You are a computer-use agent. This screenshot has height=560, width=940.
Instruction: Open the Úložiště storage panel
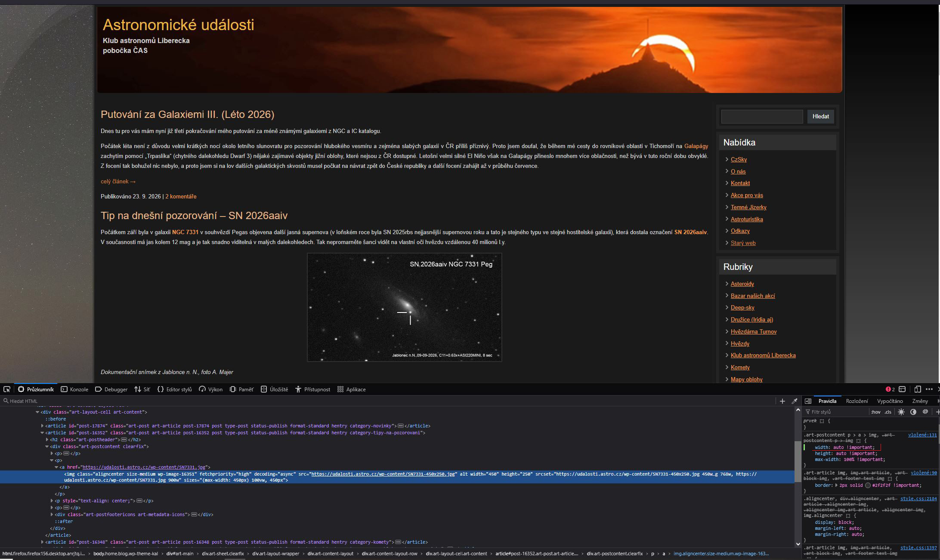pos(274,389)
